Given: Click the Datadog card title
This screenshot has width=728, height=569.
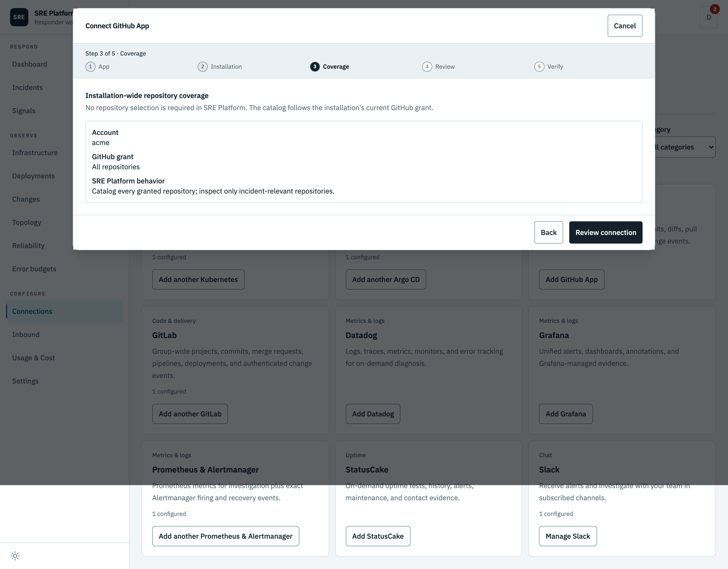Looking at the screenshot, I should click(361, 336).
